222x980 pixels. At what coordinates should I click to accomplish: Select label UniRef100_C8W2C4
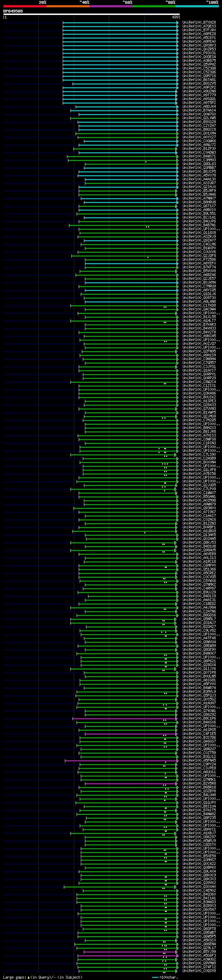[199, 382]
